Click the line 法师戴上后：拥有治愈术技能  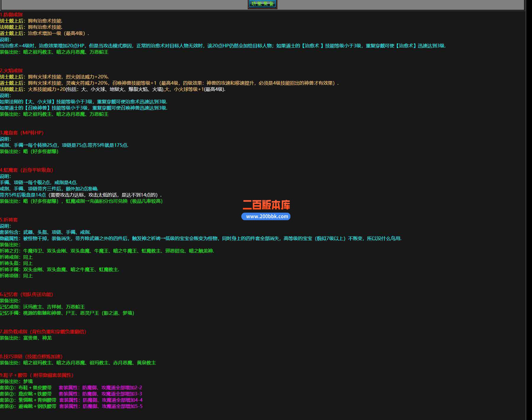tap(31, 27)
